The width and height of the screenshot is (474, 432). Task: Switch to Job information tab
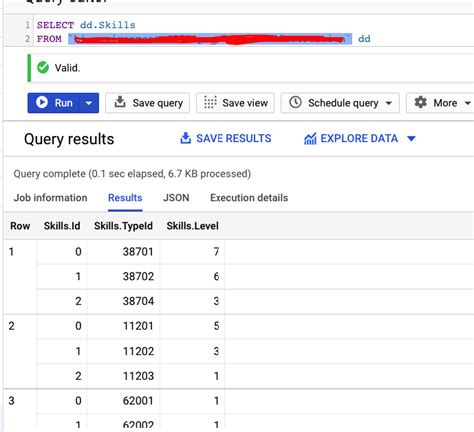(x=50, y=198)
